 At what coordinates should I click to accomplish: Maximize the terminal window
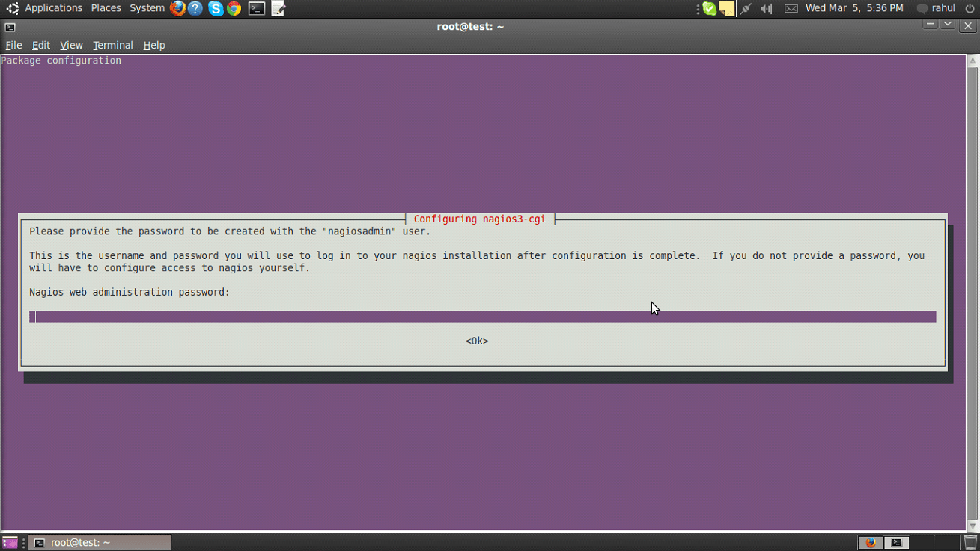948,25
